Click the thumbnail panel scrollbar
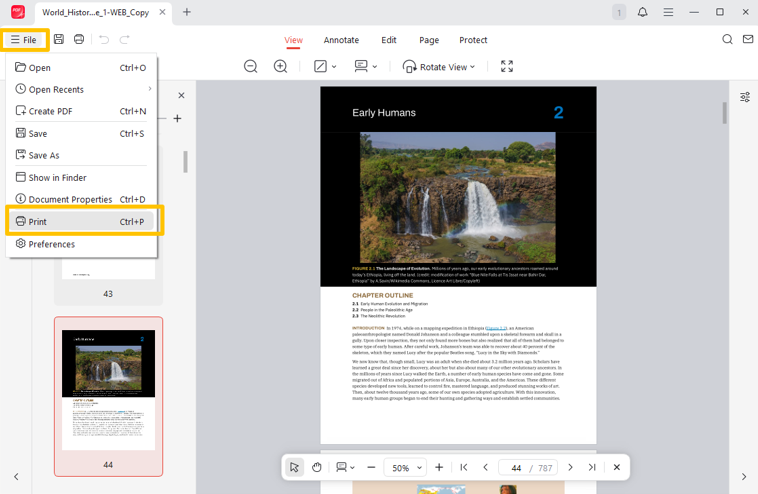The width and height of the screenshot is (758, 494). coord(185,162)
